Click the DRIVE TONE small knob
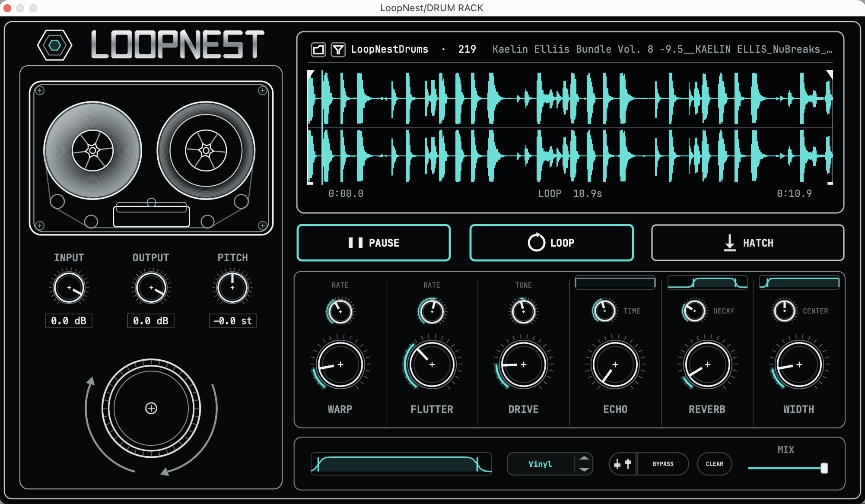 click(x=524, y=311)
